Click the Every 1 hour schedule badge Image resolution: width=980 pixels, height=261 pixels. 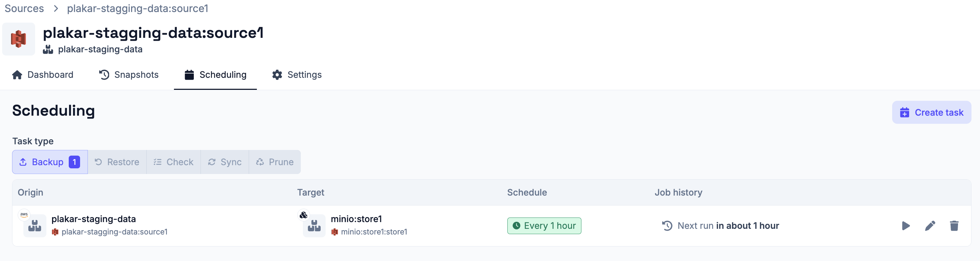coord(544,226)
